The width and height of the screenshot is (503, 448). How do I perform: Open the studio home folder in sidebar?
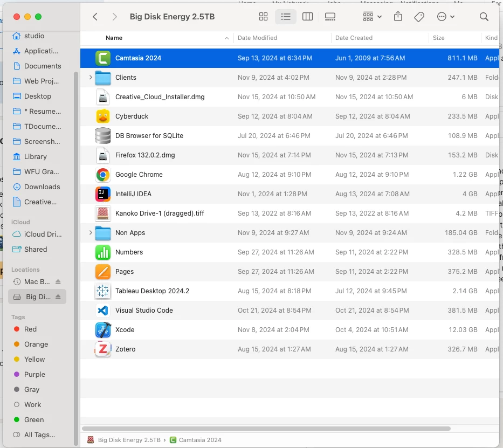[x=34, y=36]
